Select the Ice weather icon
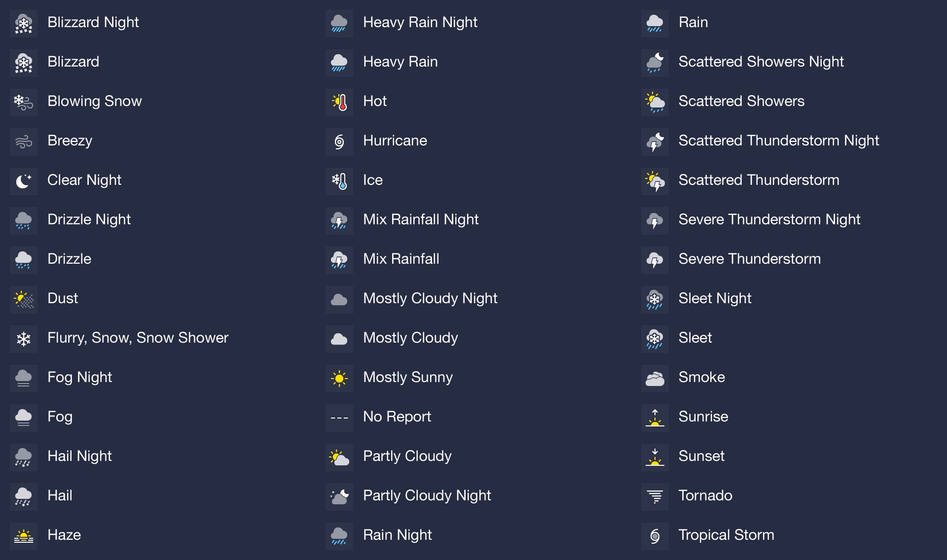This screenshot has width=947, height=560. point(339,179)
